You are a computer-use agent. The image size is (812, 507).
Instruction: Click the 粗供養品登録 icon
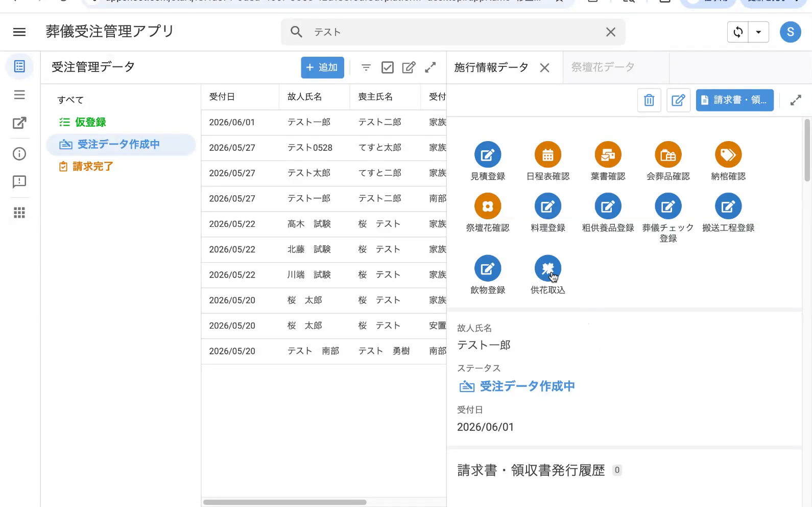click(x=608, y=206)
